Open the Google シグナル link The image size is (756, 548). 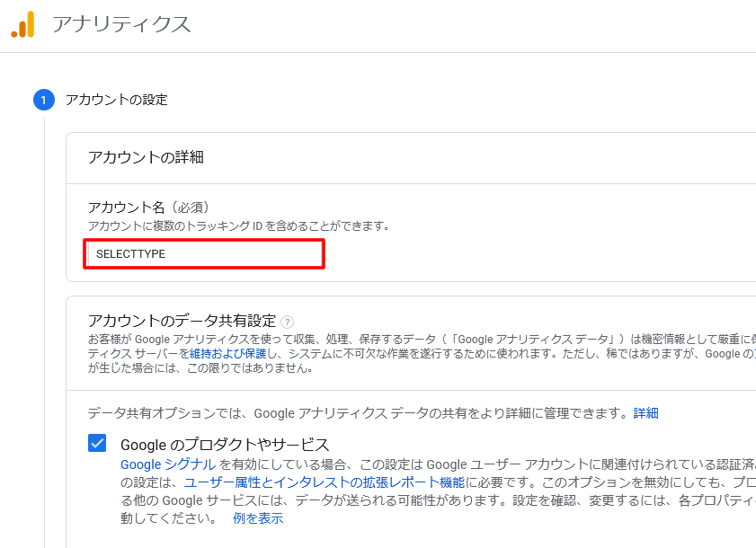[x=168, y=464]
